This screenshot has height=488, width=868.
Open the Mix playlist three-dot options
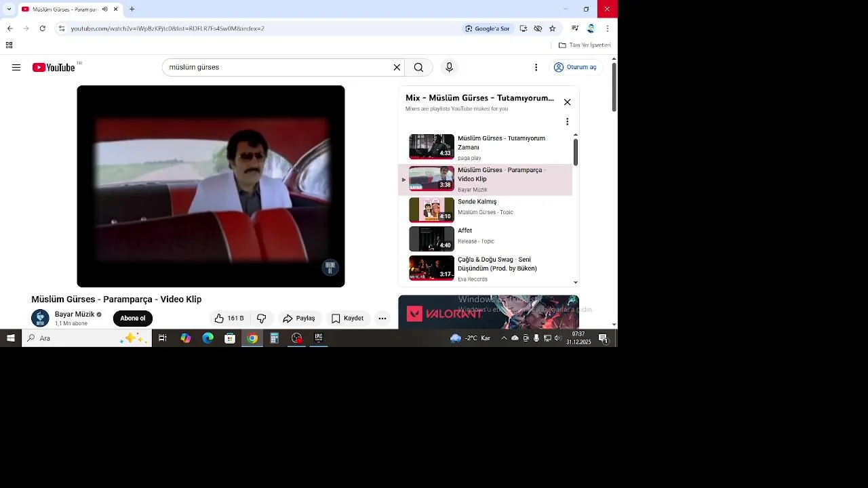click(x=567, y=122)
